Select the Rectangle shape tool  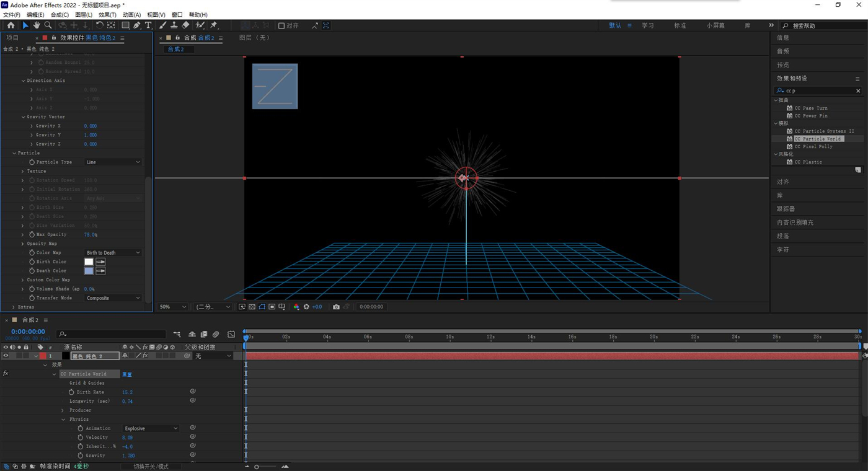point(125,25)
